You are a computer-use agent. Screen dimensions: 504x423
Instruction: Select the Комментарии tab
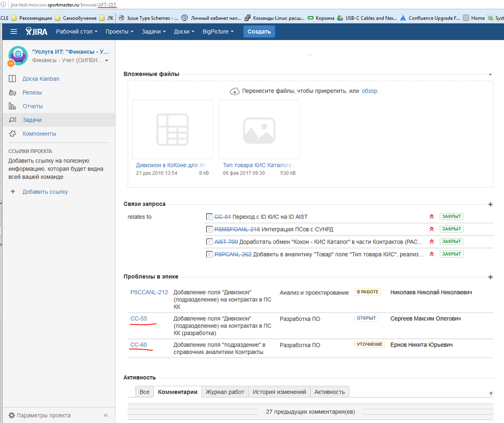click(x=178, y=392)
